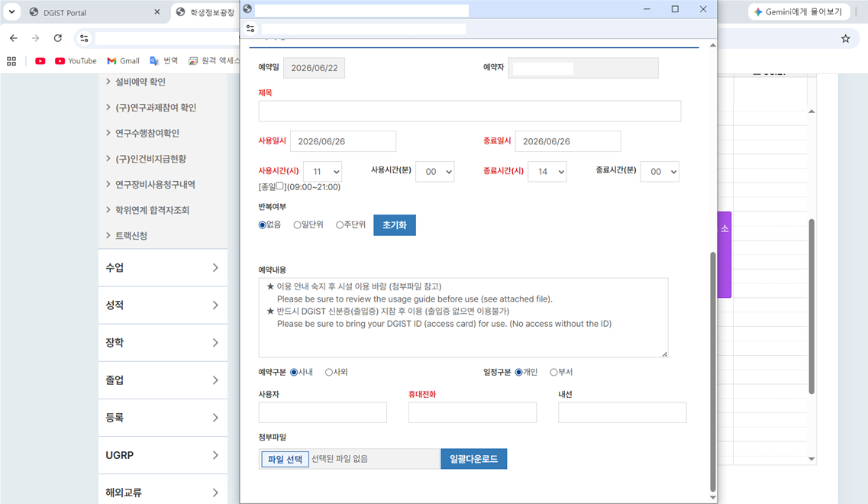Click the 일괄다운로드 button
The width and height of the screenshot is (868, 504).
click(x=474, y=459)
